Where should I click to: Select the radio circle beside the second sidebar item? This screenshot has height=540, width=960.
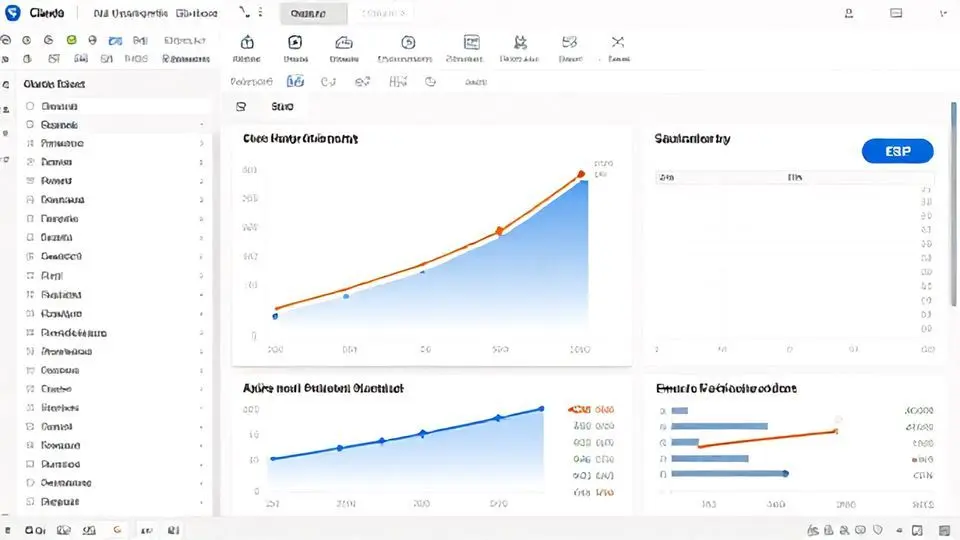point(30,125)
